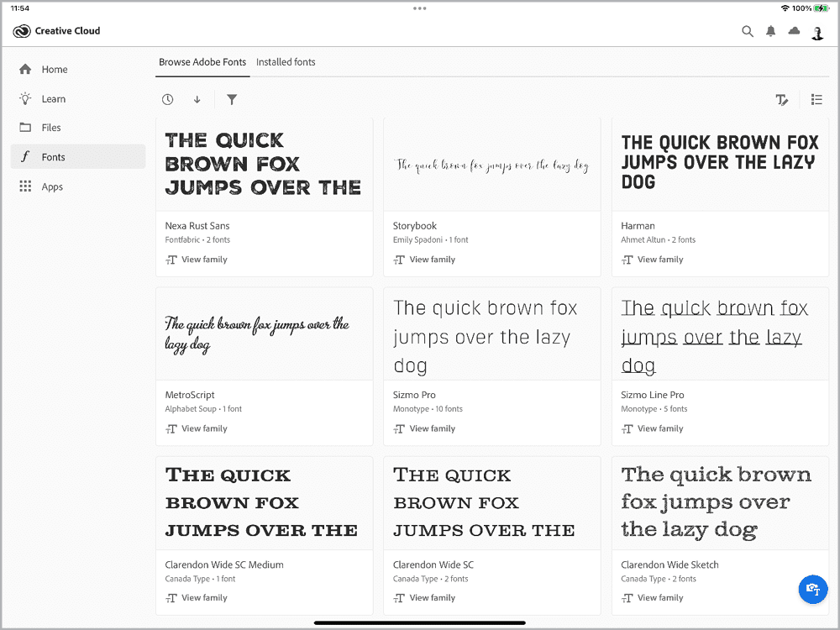Open Nexa Rust Sans preview thumbnail
This screenshot has width=840, height=630.
pos(264,165)
